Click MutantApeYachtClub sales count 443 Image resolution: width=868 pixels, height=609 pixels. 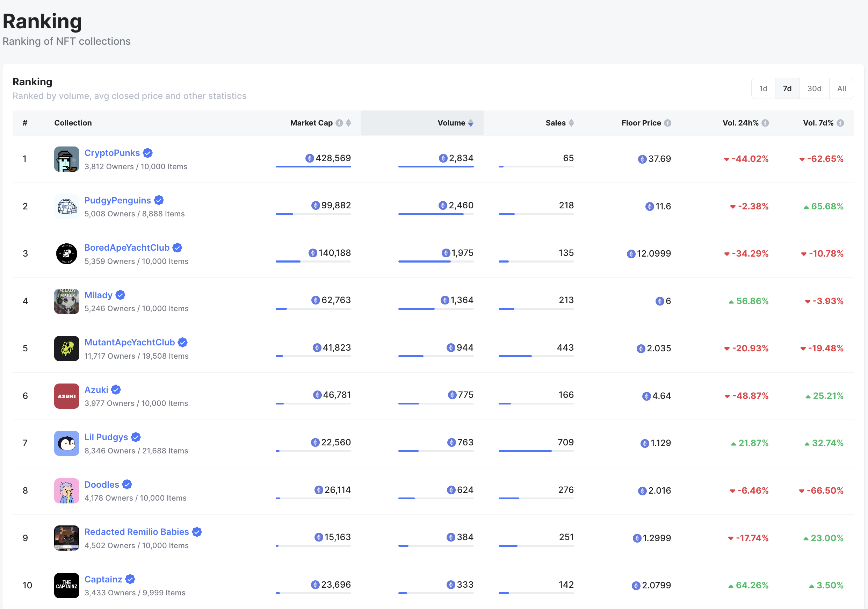[565, 348]
